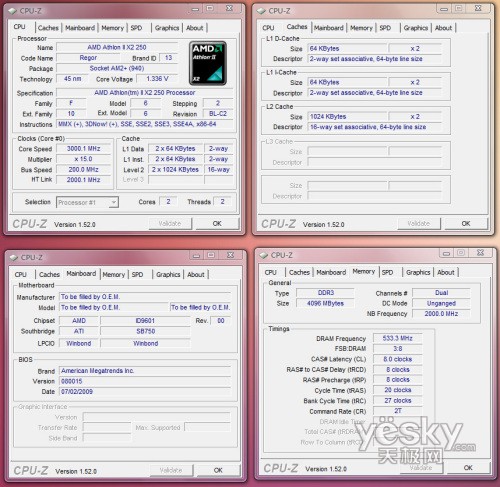This screenshot has height=487, width=500.
Task: Switch to Memory tab in the Mainboard window
Action: pos(113,275)
